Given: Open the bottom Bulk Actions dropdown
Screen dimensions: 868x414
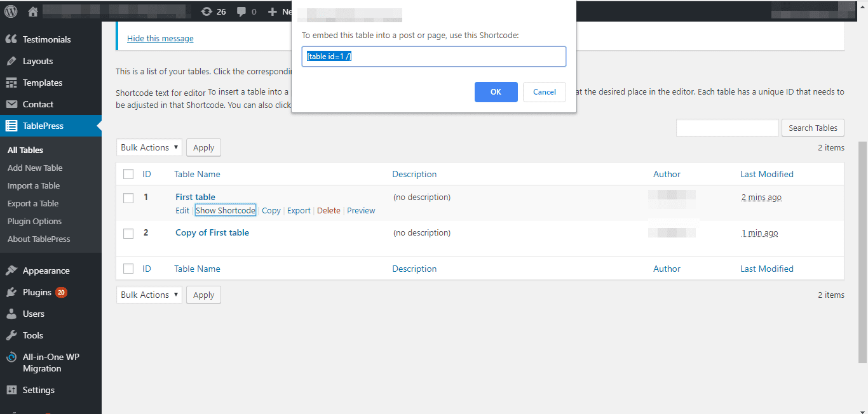Looking at the screenshot, I should [149, 294].
